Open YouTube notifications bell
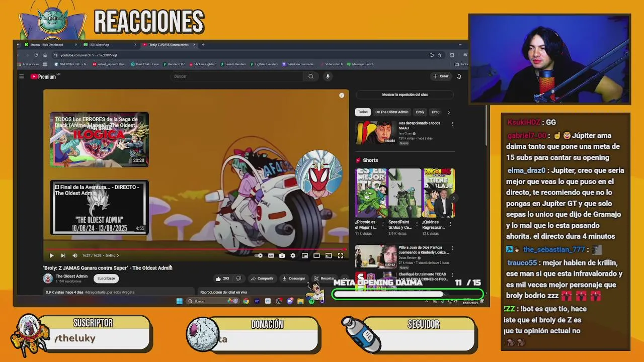Screen dimensions: 644x362 (459, 76)
